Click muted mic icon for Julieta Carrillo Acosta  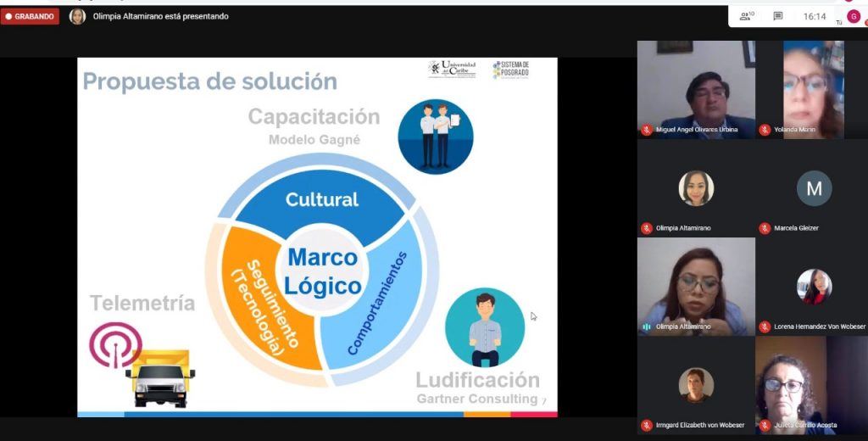pyautogui.click(x=765, y=425)
